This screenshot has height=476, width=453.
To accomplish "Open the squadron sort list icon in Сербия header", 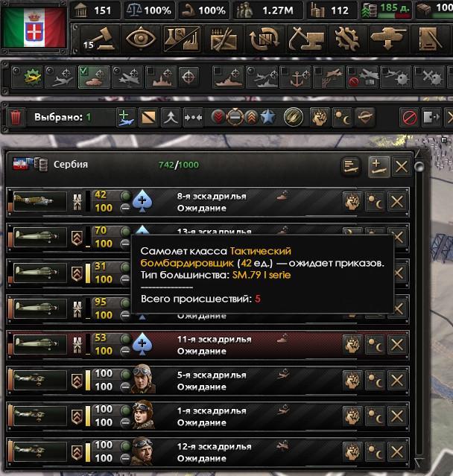I will point(351,166).
